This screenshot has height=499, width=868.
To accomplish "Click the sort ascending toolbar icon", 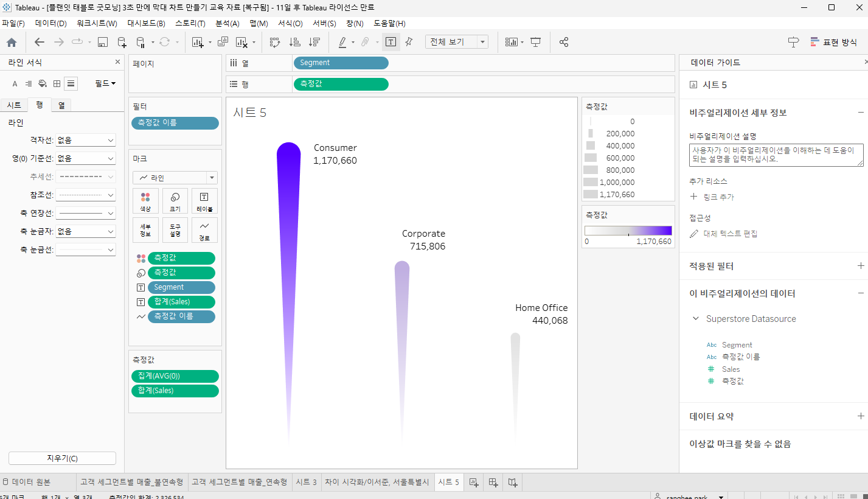I will (295, 42).
